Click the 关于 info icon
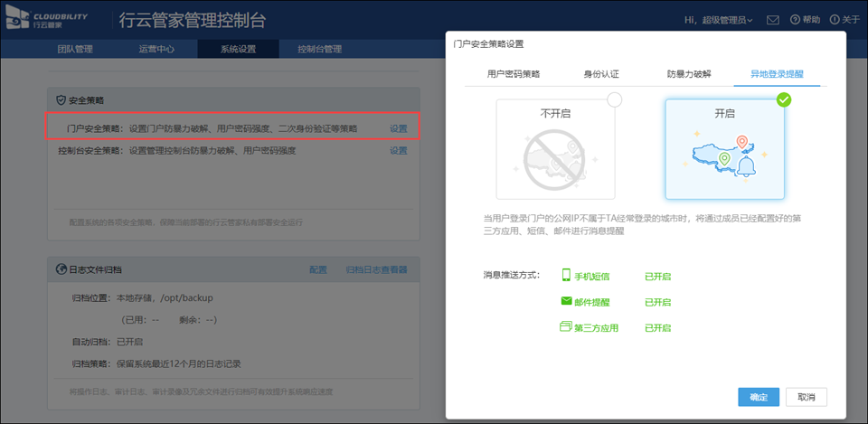This screenshot has height=424, width=868. click(834, 20)
